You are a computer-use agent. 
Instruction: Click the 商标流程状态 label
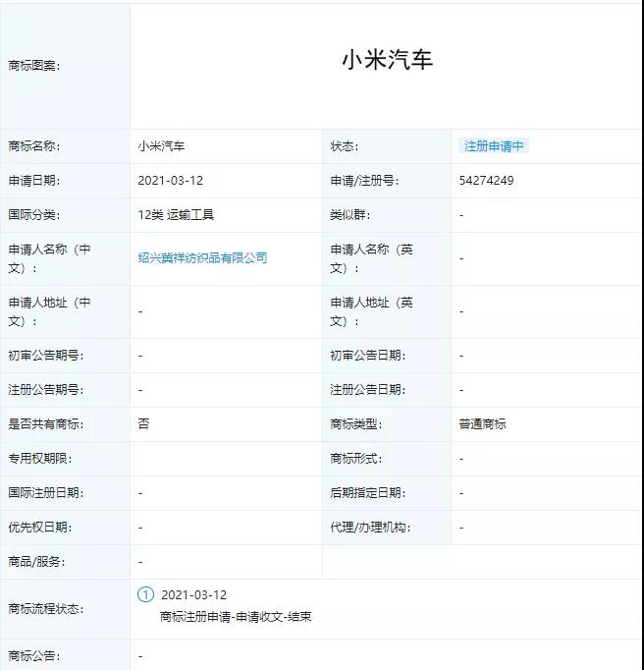46,609
